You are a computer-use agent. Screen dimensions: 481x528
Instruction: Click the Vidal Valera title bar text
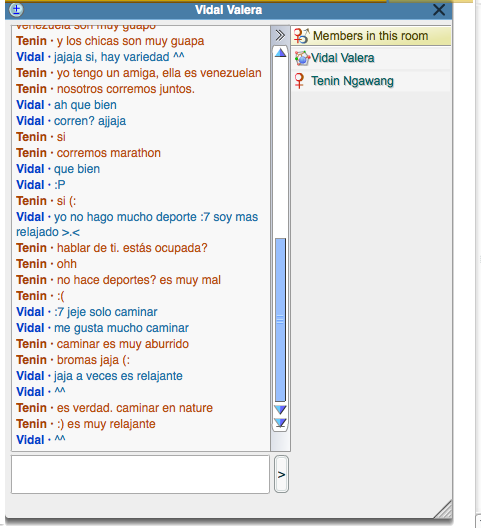[x=228, y=10]
